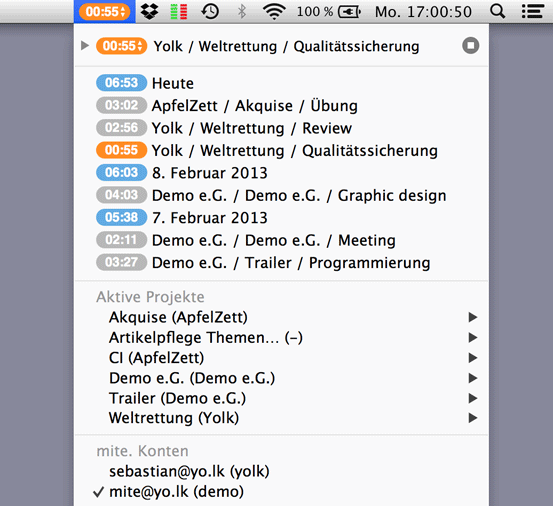Screen dimensions: 553x506
Task: Expand Akquise (ApfelZett) submenu arrow
Action: click(473, 317)
